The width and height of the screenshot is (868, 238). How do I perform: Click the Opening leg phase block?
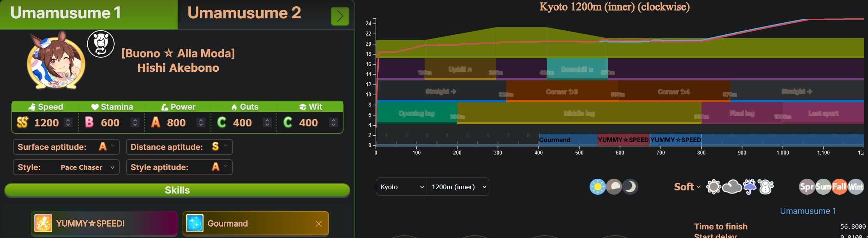click(x=416, y=113)
